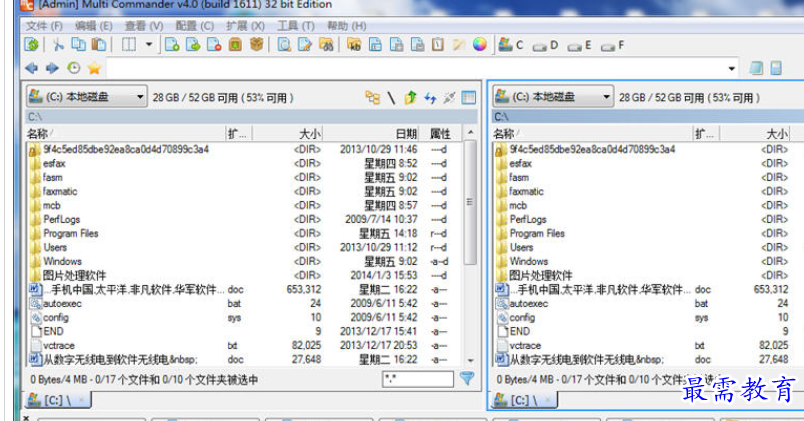Click the blue Back arrow

tap(32, 68)
